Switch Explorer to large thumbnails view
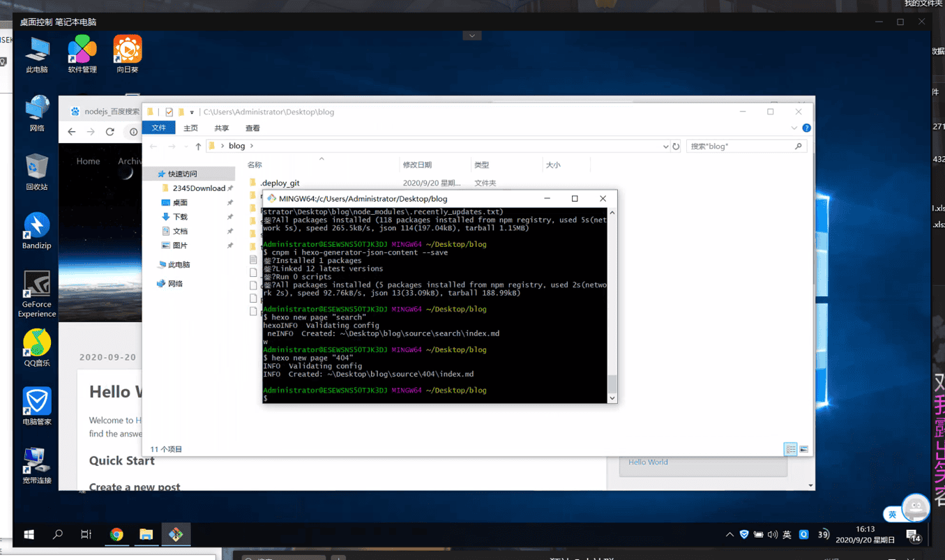Image resolution: width=945 pixels, height=560 pixels. (803, 449)
